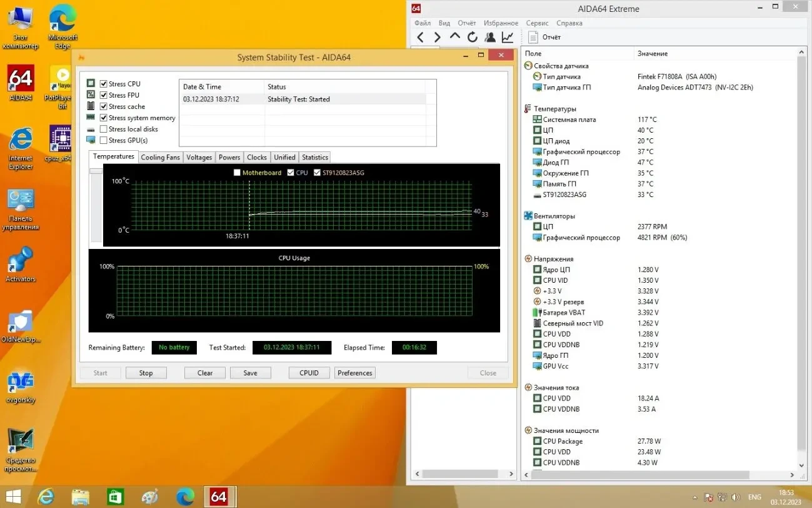This screenshot has width=812, height=508.
Task: Click the person icon in the AIDA64 toolbar
Action: 489,37
